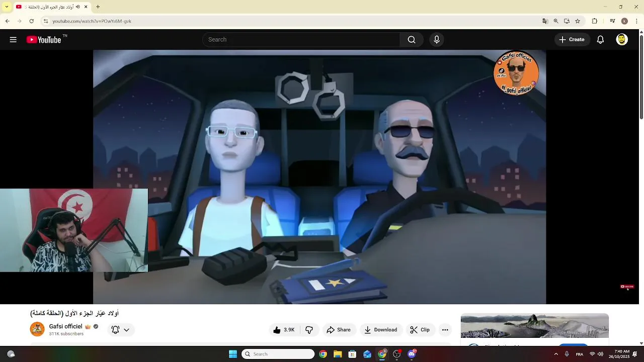The height and width of the screenshot is (362, 644).
Task: Click the video player to pause
Action: (319, 176)
